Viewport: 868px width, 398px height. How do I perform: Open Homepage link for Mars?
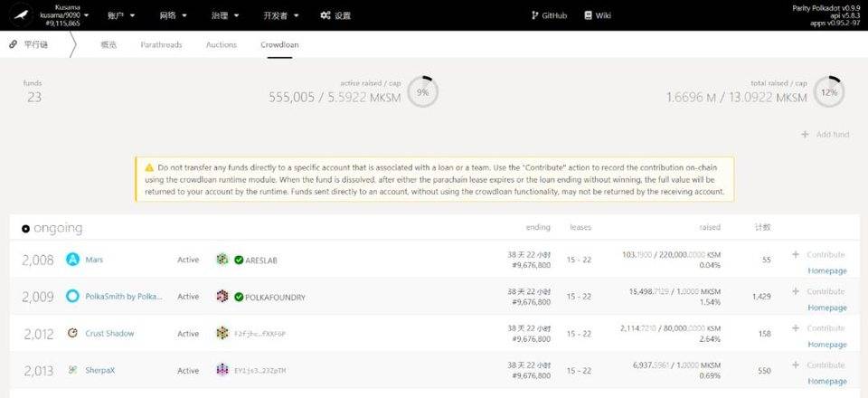[827, 270]
